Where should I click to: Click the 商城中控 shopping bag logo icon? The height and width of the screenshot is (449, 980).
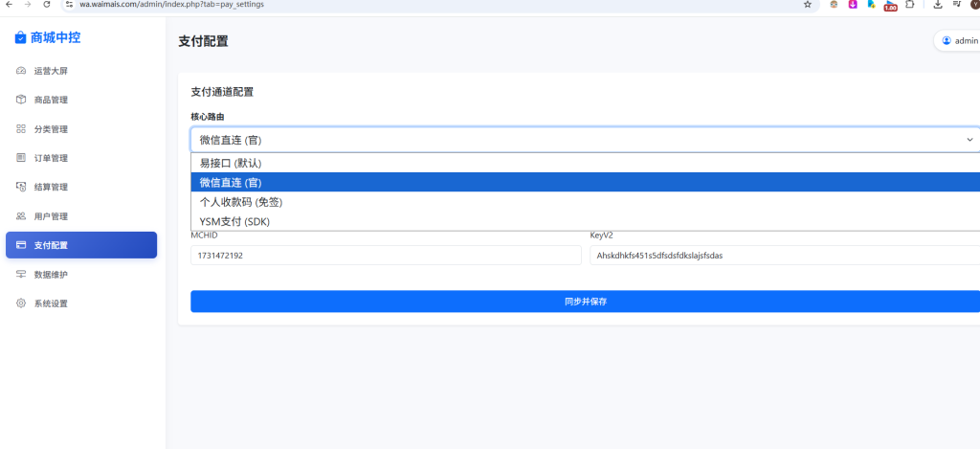coord(20,38)
